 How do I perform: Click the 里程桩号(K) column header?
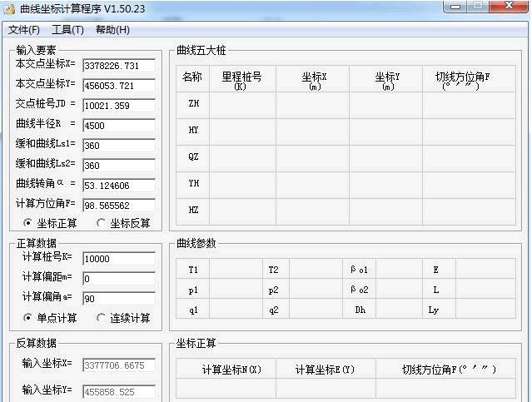tap(242, 81)
